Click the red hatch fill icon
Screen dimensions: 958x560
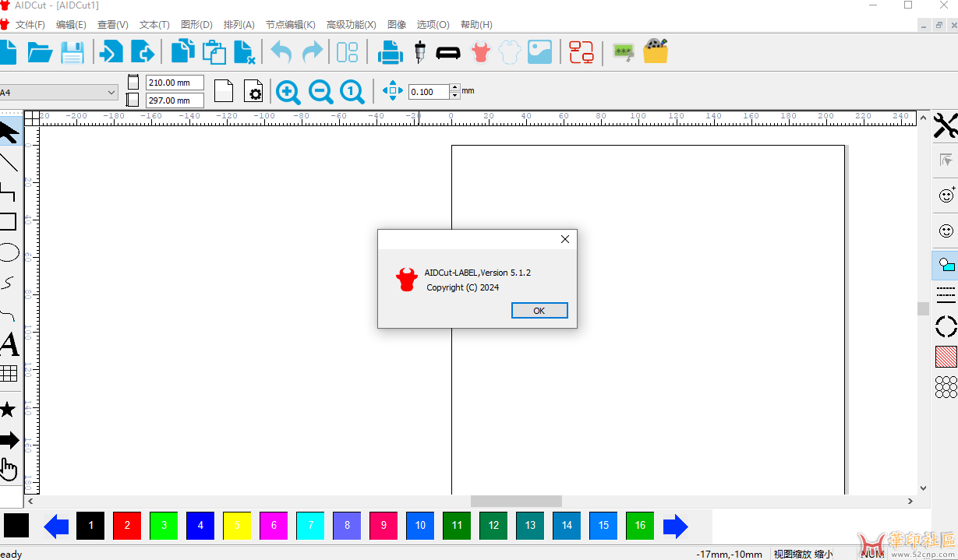click(x=946, y=357)
